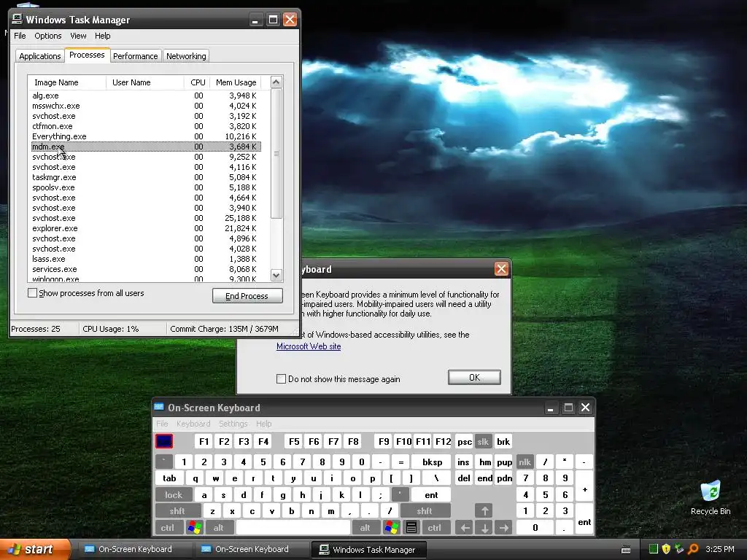
Task: Click On-Screen Keyboard title bar icon
Action: 159,407
